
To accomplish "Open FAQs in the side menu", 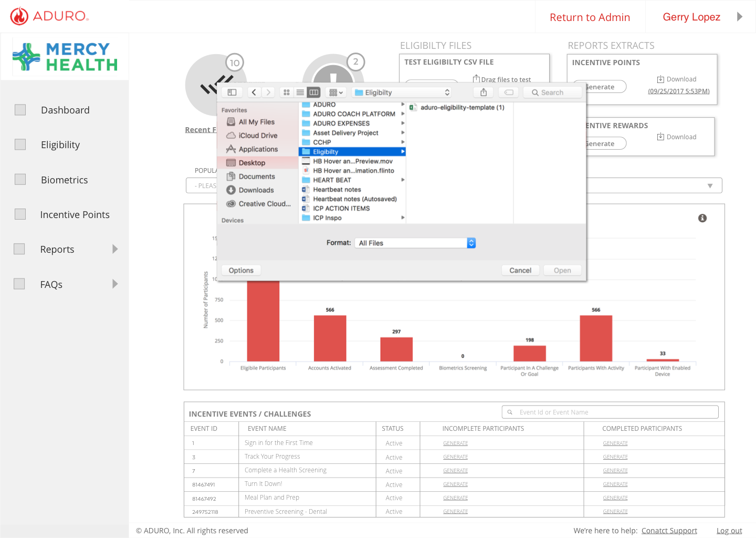I will click(x=51, y=285).
